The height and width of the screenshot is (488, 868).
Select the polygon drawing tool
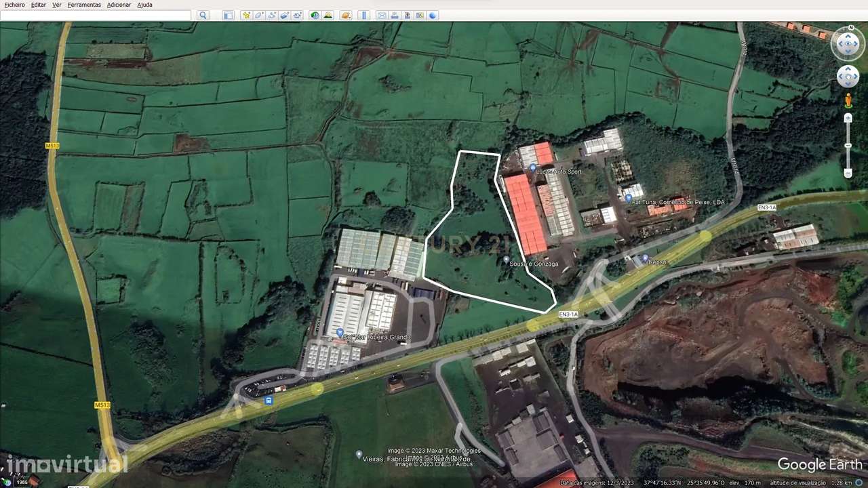click(258, 15)
